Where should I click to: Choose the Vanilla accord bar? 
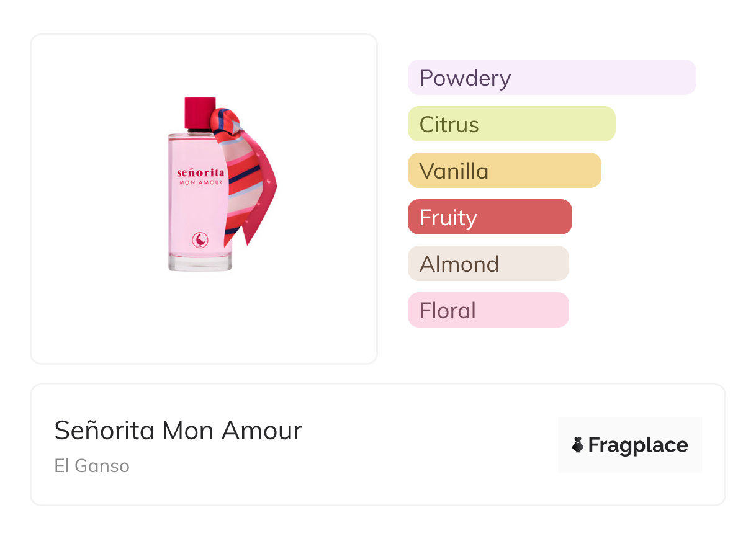click(x=504, y=171)
